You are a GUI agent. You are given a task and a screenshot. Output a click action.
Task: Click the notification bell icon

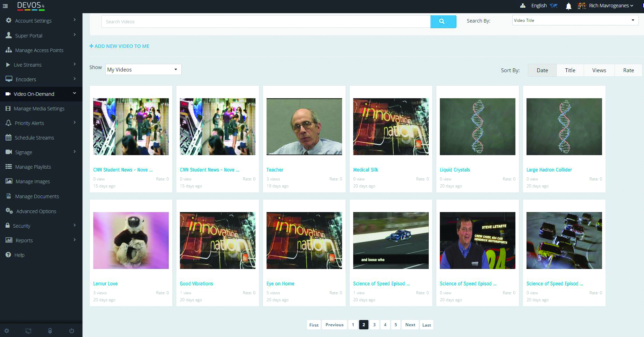coord(568,6)
